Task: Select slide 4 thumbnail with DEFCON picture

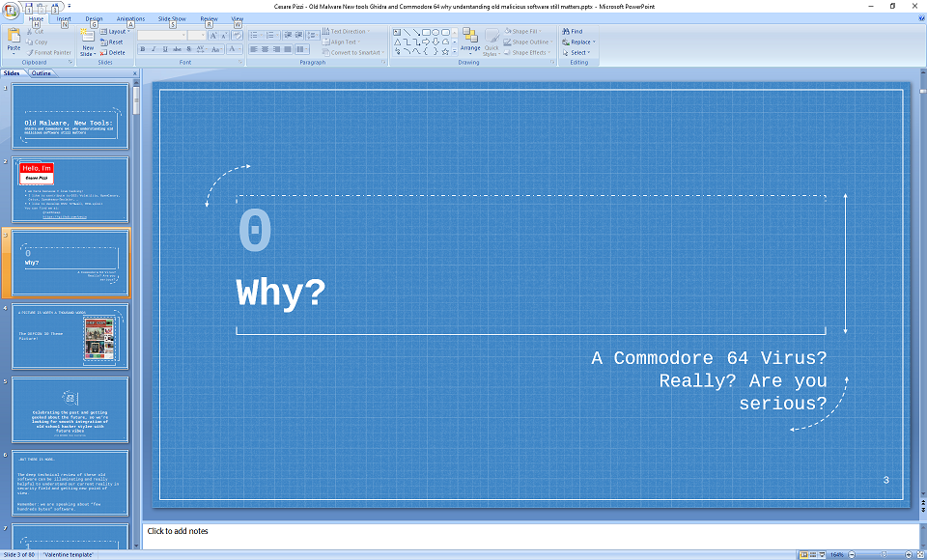Action: (x=70, y=336)
